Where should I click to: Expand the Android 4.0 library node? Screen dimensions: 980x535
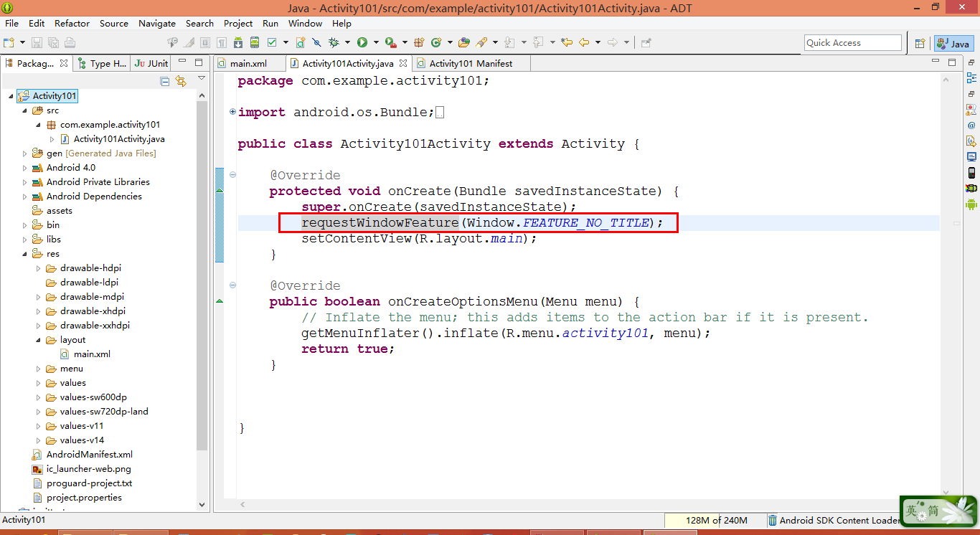[25, 168]
